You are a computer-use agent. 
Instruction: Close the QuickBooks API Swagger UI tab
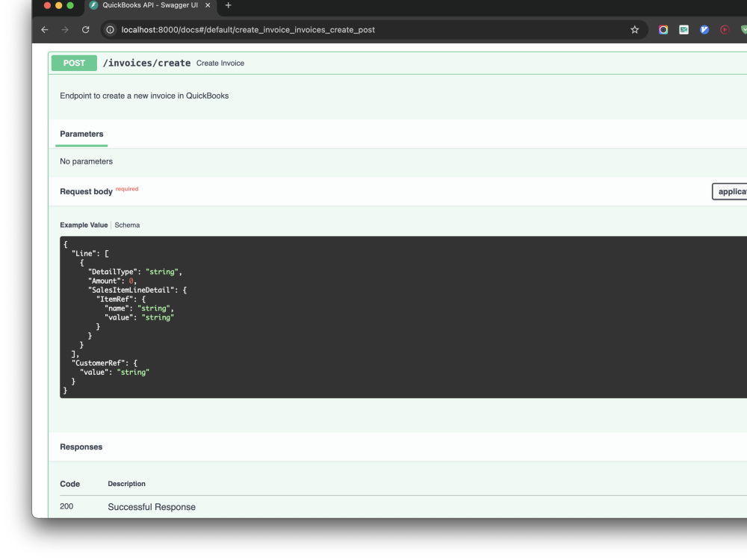click(x=208, y=5)
